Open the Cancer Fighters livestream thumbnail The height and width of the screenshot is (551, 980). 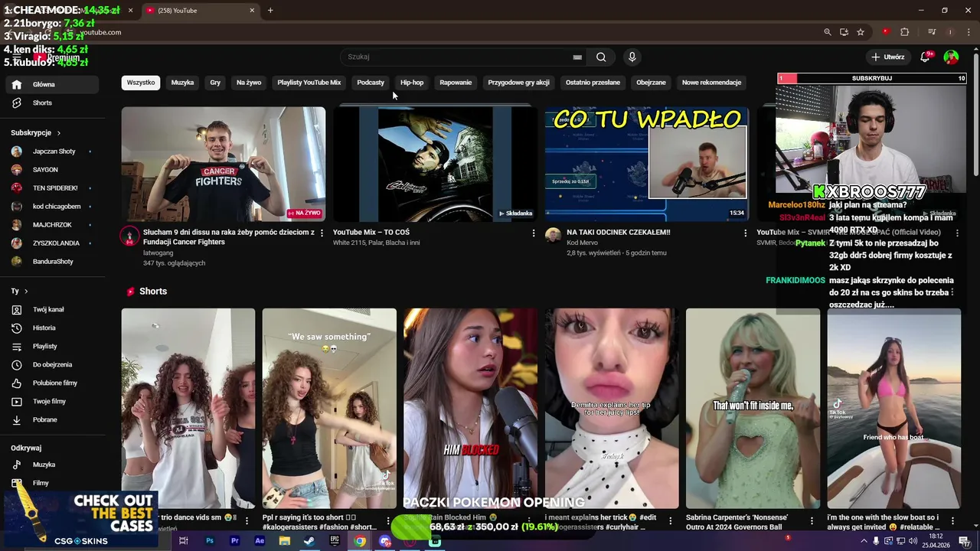tap(224, 164)
